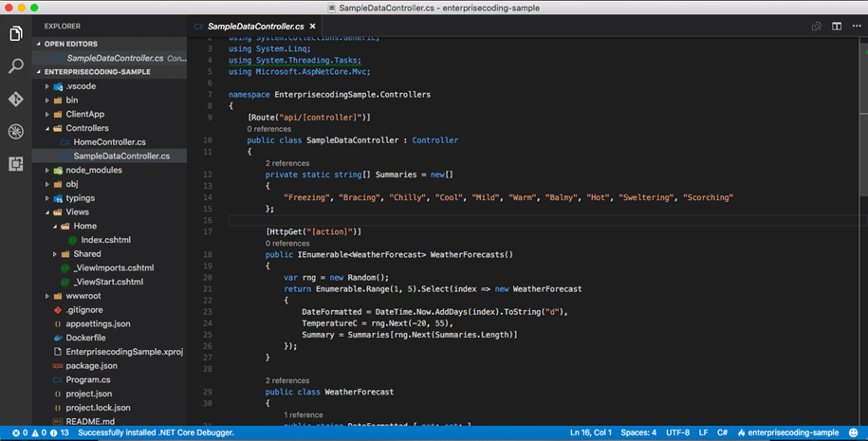Viewport: 868px width, 441px height.
Task: Click '0 references' CodeLens above SampleDataController class
Action: point(269,129)
